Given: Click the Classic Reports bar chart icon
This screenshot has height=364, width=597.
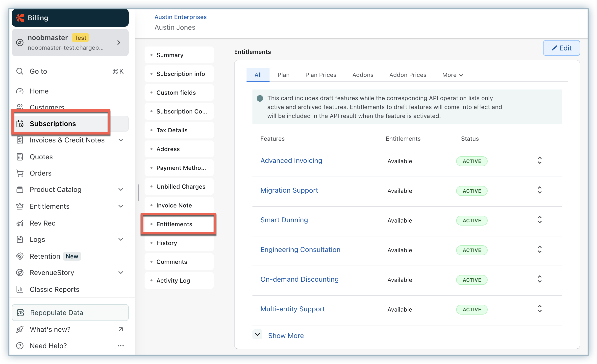Looking at the screenshot, I should (20, 289).
